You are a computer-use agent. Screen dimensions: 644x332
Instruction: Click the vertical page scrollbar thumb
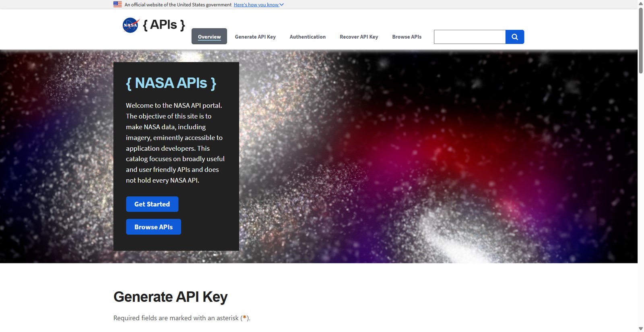click(641, 40)
